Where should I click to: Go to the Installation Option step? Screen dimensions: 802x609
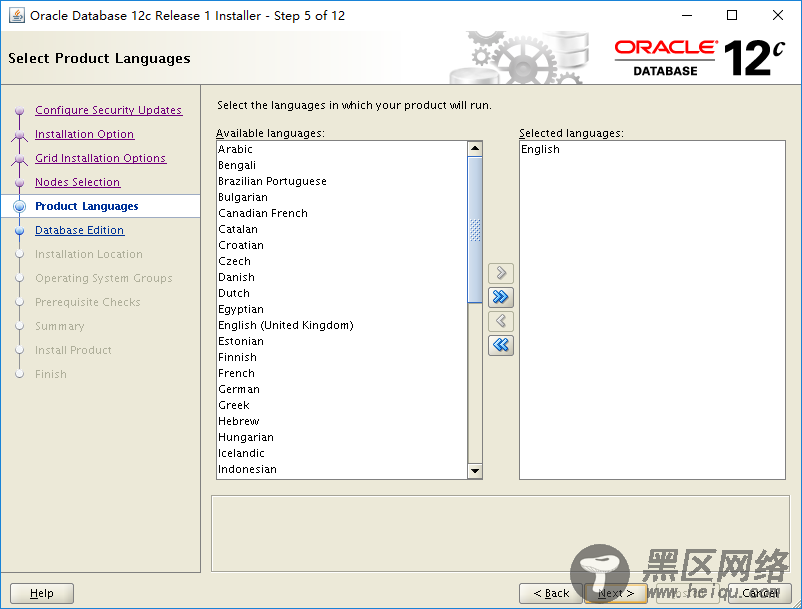84,134
